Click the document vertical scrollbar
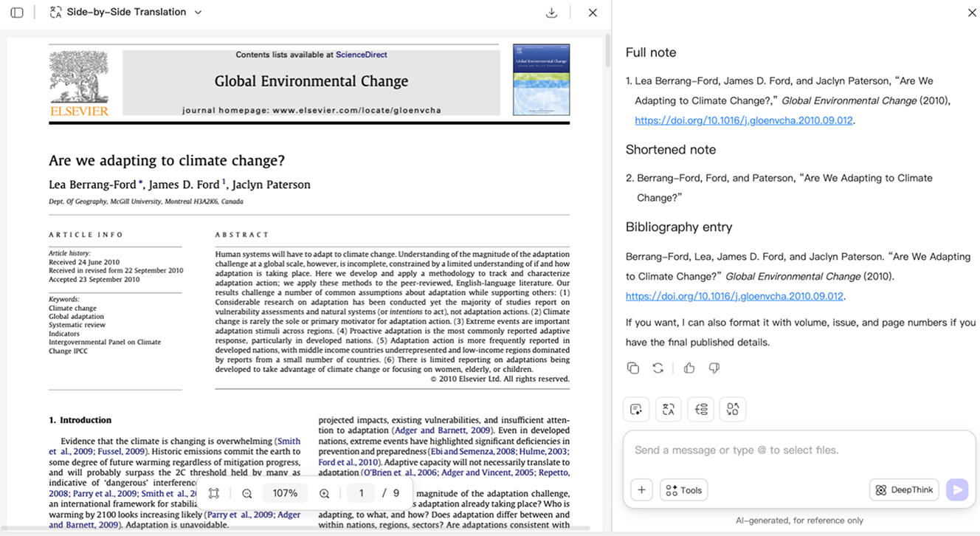Image resolution: width=980 pixels, height=536 pixels. [x=607, y=52]
